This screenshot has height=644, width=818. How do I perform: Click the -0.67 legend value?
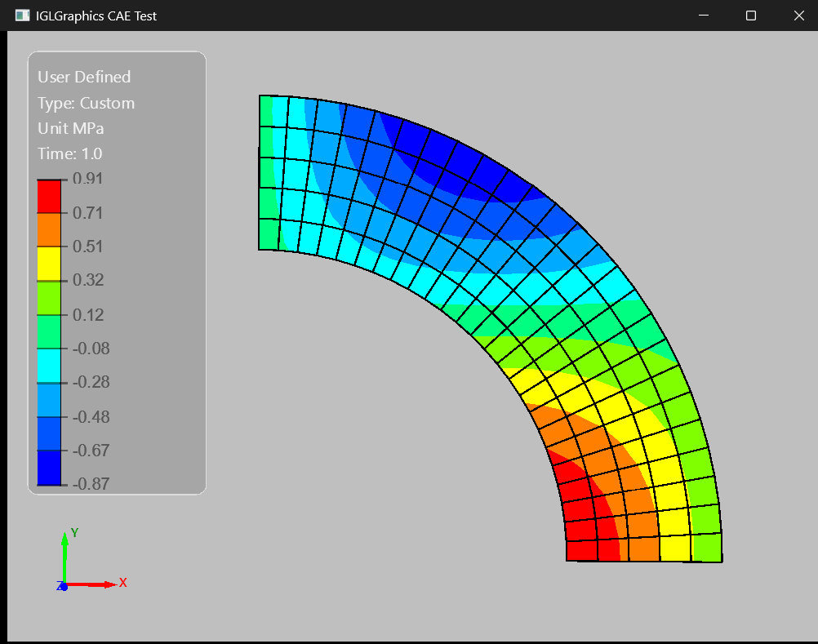(x=91, y=451)
